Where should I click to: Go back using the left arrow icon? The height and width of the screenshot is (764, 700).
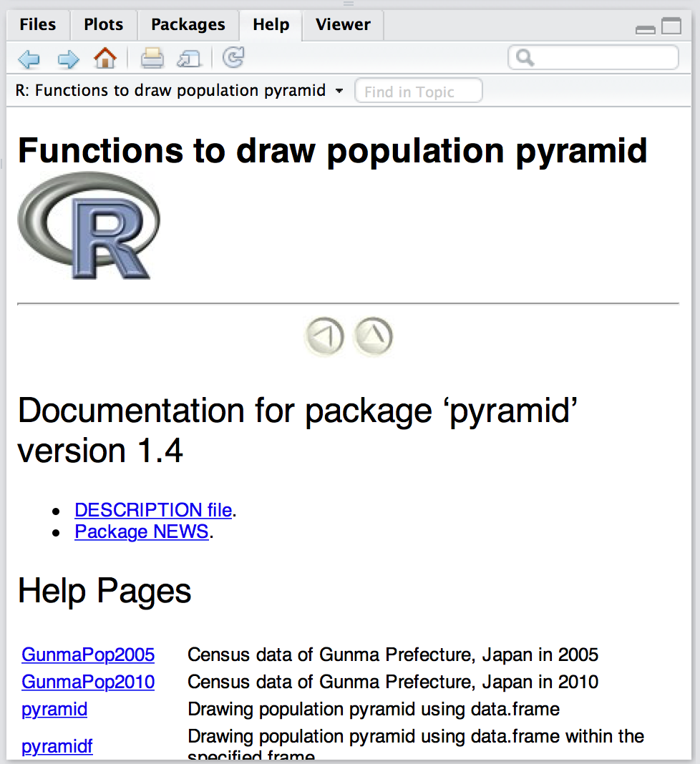coord(29,59)
